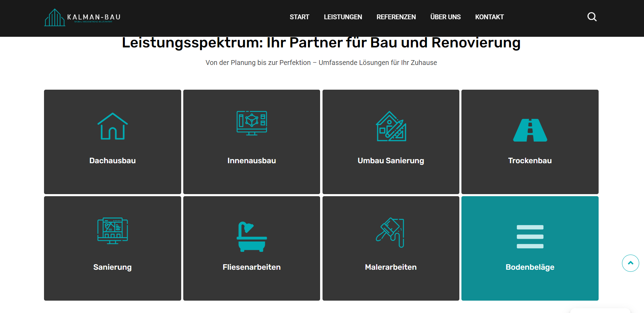The image size is (644, 313).
Task: Click the road icon above Trockenbau
Action: 530,130
